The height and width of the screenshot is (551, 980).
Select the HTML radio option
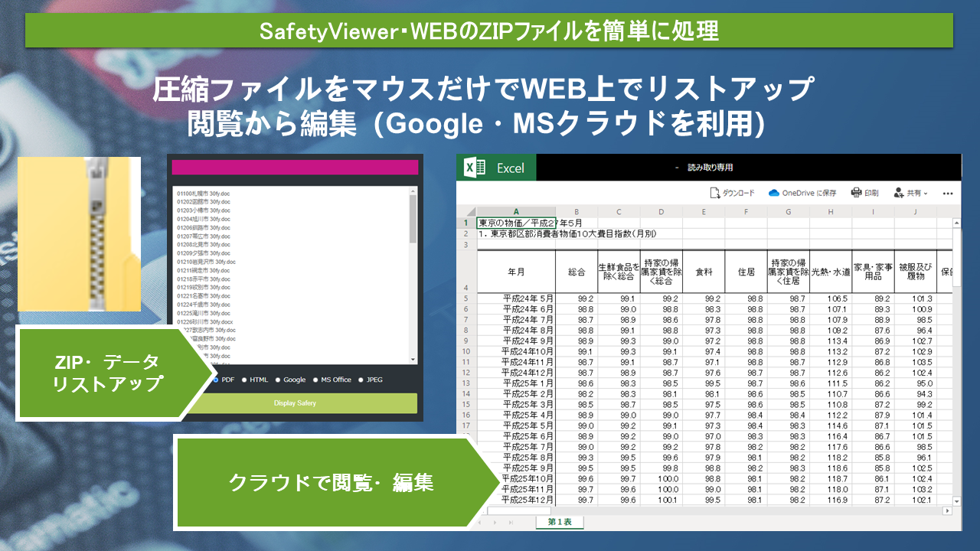pyautogui.click(x=245, y=380)
